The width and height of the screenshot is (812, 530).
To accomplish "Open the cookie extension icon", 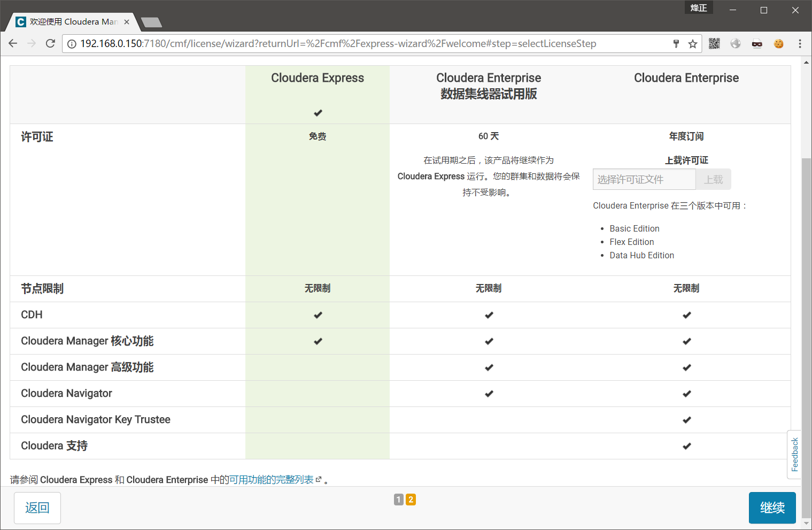I will (778, 44).
